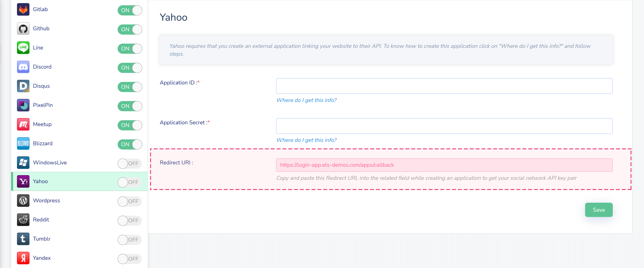This screenshot has height=268, width=644.
Task: Click Save to store Yahoo settings
Action: point(599,210)
